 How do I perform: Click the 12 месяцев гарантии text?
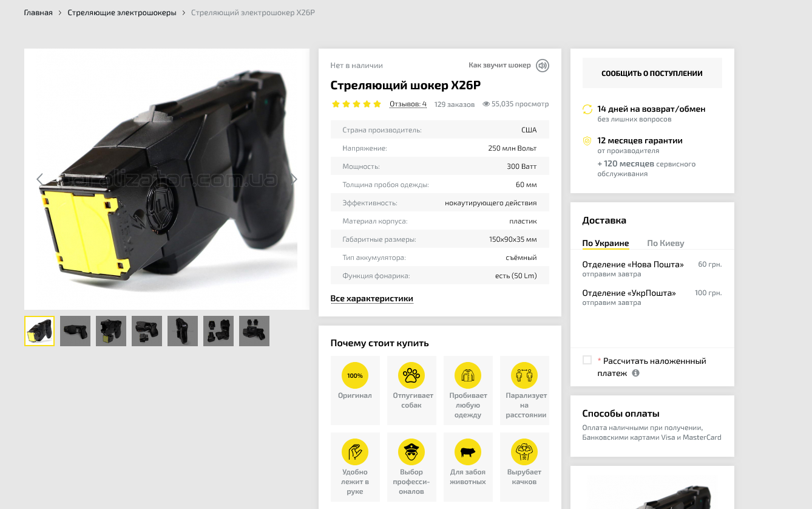click(x=640, y=140)
